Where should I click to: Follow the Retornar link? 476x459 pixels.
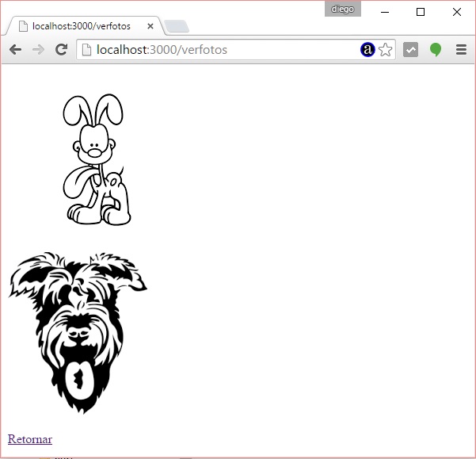coord(30,439)
